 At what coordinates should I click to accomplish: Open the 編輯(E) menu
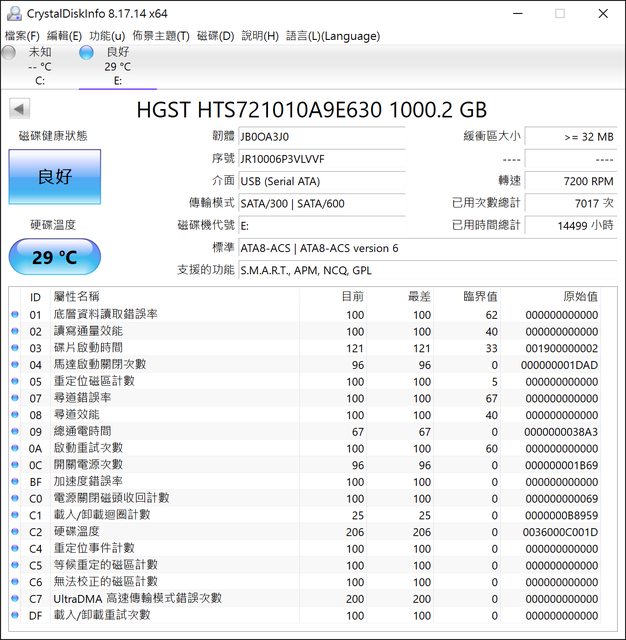point(65,36)
